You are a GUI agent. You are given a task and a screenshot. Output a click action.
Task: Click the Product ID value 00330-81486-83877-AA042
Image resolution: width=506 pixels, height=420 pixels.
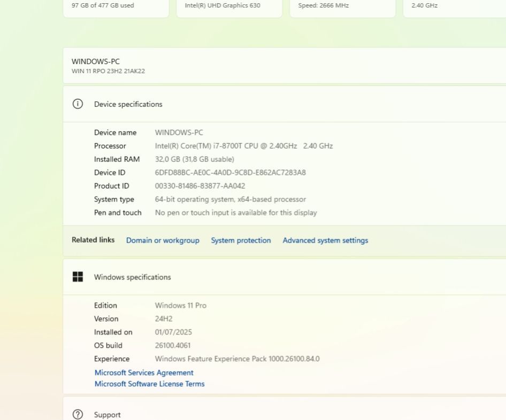[x=200, y=186]
